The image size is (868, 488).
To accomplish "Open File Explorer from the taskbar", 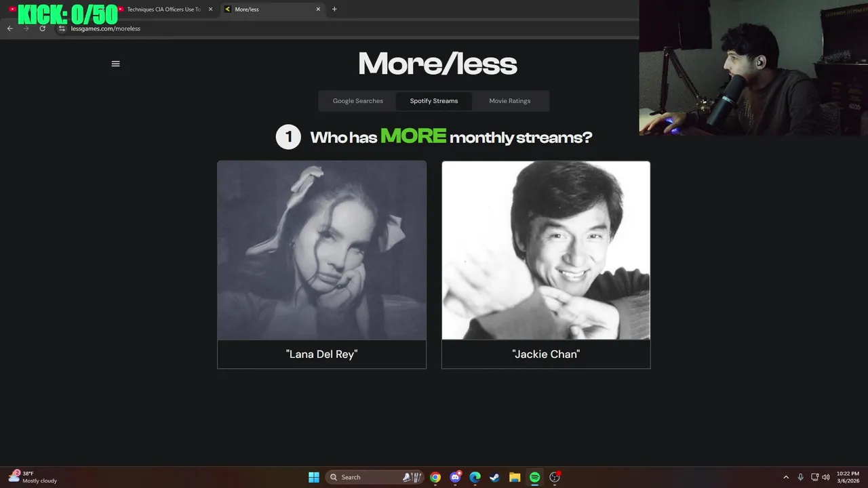I will (x=515, y=477).
